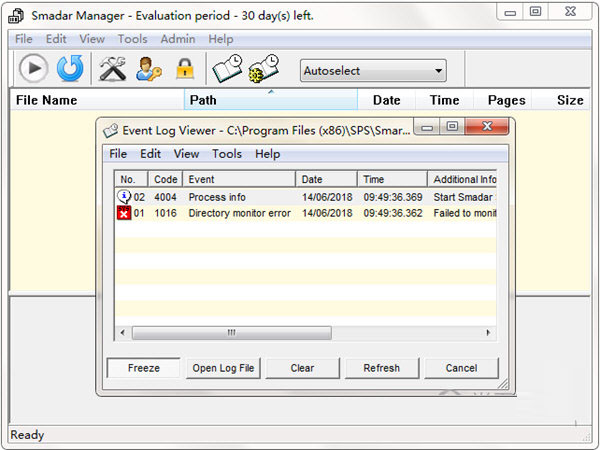
Task: Click code 4004 cell
Action: tap(165, 197)
